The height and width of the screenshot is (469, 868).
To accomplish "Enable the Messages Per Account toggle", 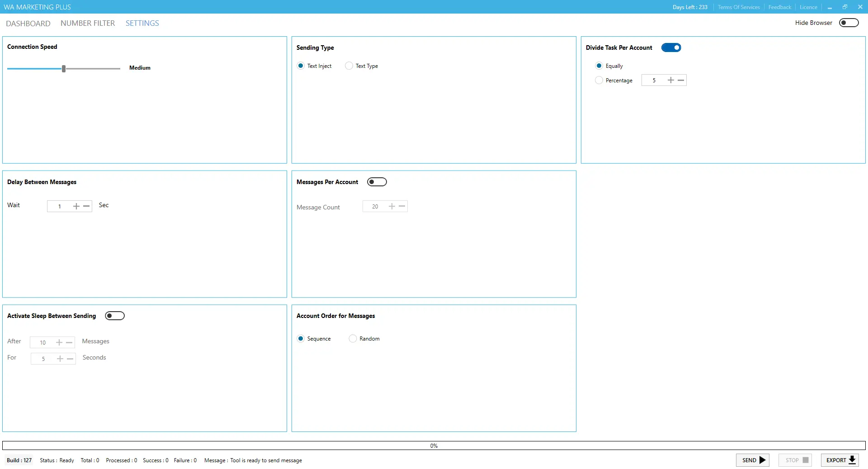I will pyautogui.click(x=377, y=182).
